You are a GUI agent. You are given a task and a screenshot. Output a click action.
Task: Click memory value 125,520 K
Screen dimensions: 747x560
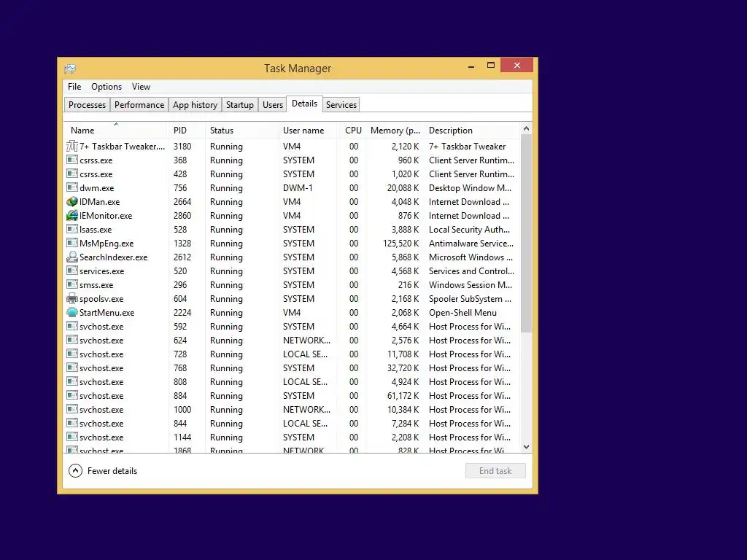[x=400, y=244]
